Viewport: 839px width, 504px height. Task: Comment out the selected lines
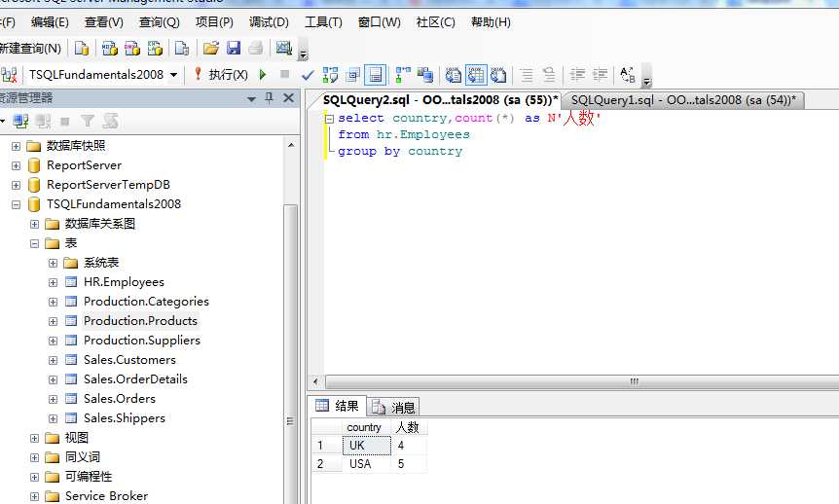527,75
